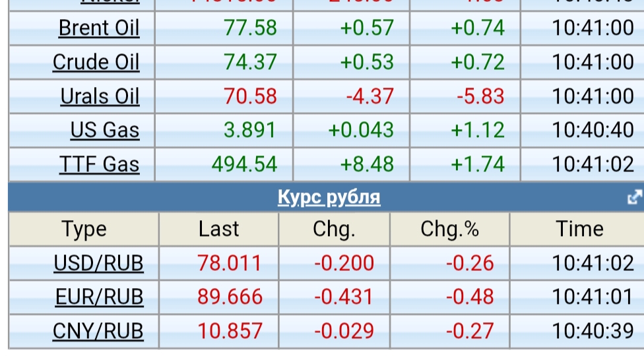The image size is (644, 356).
Task: Click TTF Gas price 494.54
Action: click(x=244, y=163)
